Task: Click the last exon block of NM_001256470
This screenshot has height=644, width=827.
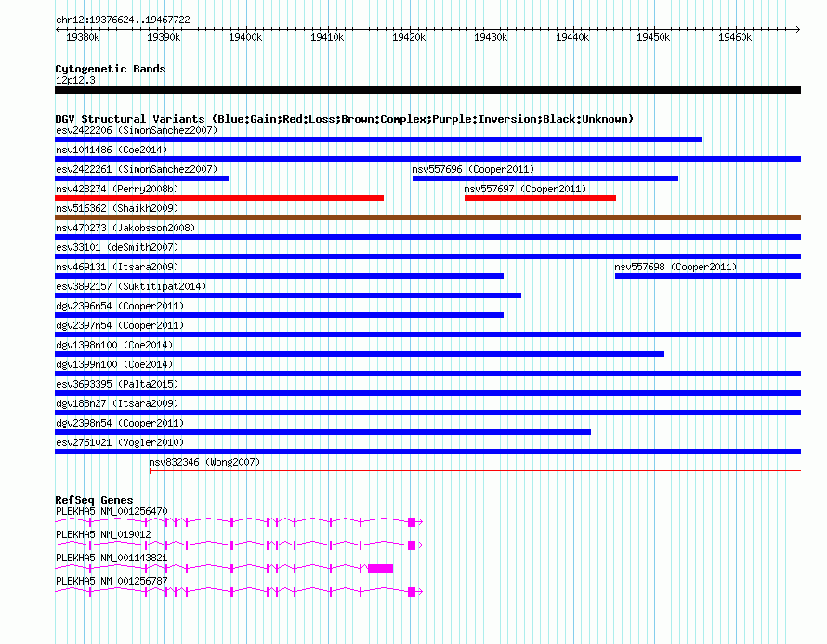Action: coord(412,522)
